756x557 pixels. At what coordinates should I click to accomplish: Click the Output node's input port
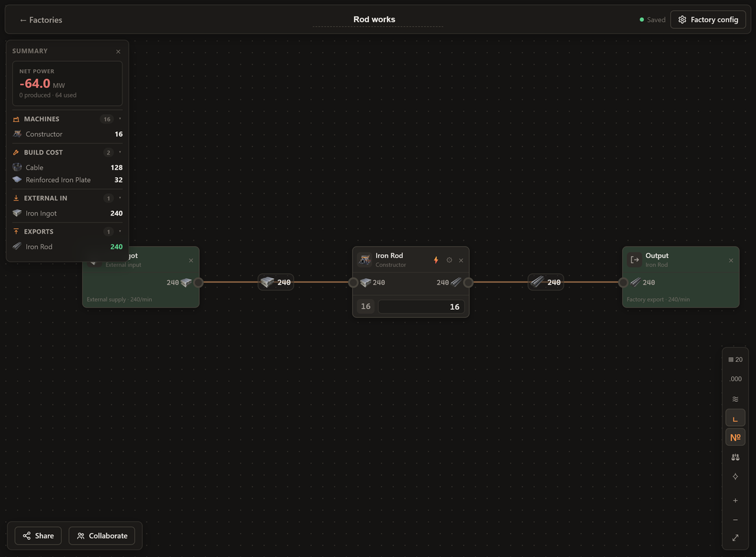coord(623,282)
